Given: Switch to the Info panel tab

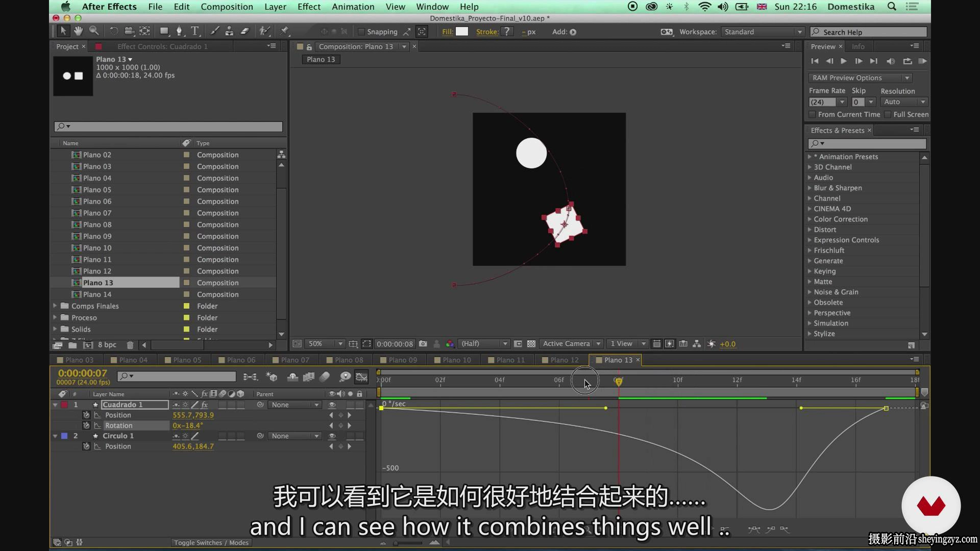Looking at the screenshot, I should coord(858,46).
